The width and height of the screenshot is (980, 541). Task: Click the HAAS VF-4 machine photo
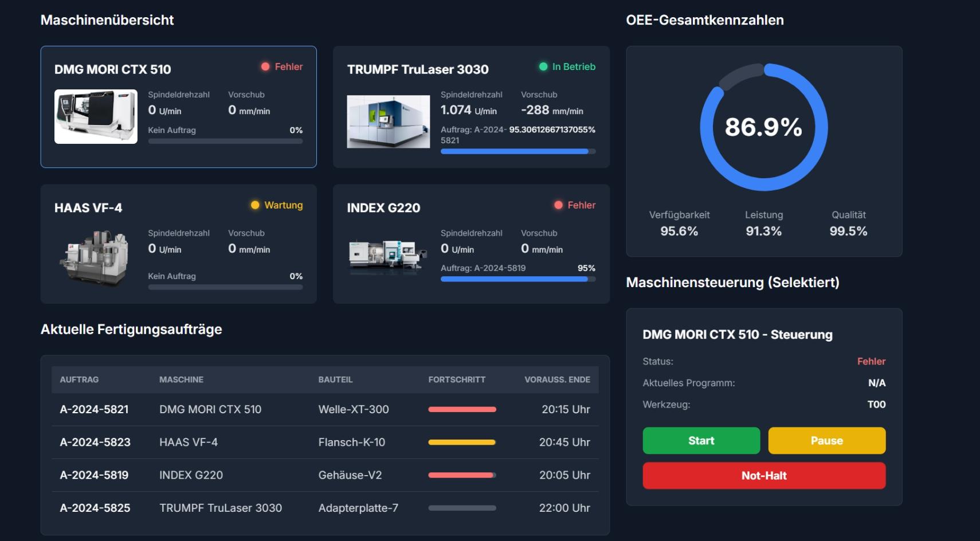point(95,258)
